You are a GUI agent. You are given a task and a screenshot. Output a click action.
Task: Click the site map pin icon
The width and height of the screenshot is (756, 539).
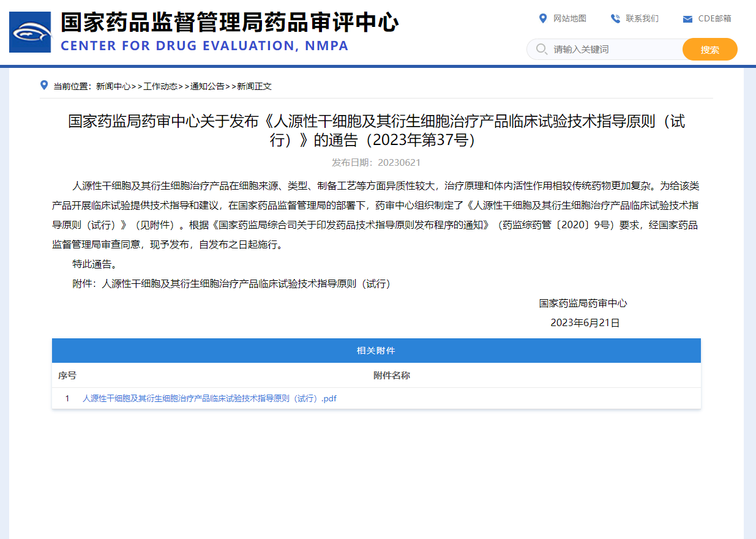tap(542, 18)
